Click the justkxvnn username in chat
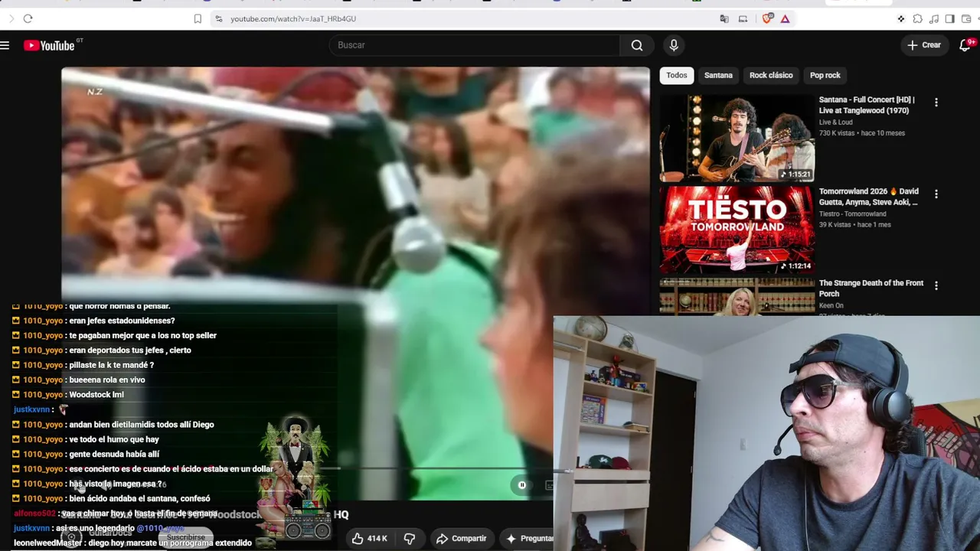Image resolution: width=980 pixels, height=551 pixels. 31,409
